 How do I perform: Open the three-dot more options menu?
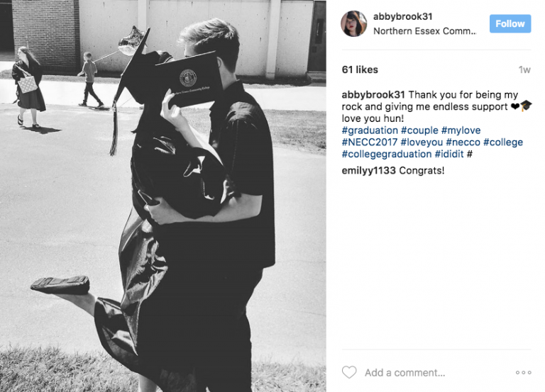(523, 373)
